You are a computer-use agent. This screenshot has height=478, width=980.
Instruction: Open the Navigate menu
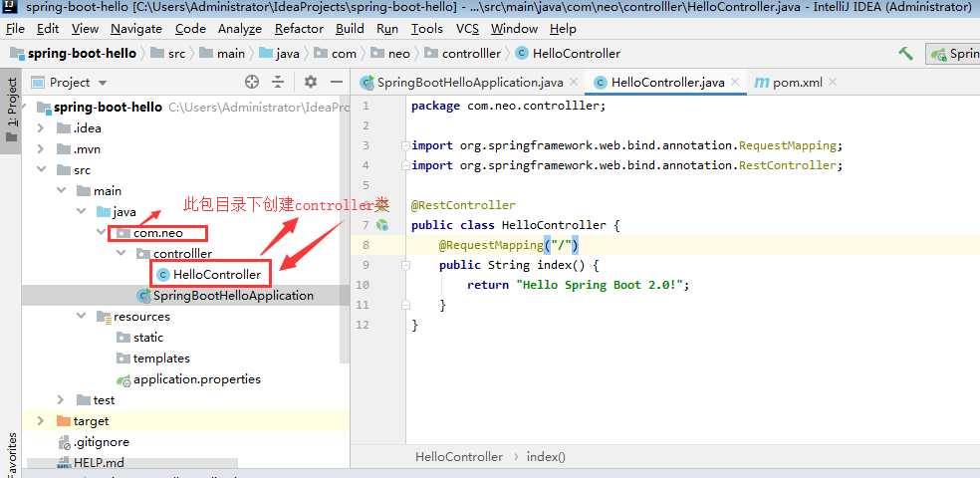point(136,29)
